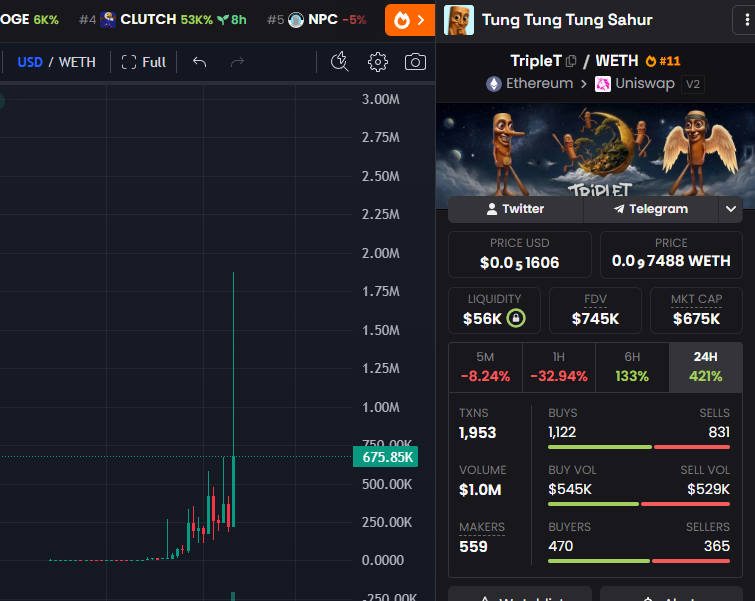Click the CLUTCH token icon
The width and height of the screenshot is (755, 601).
click(108, 20)
